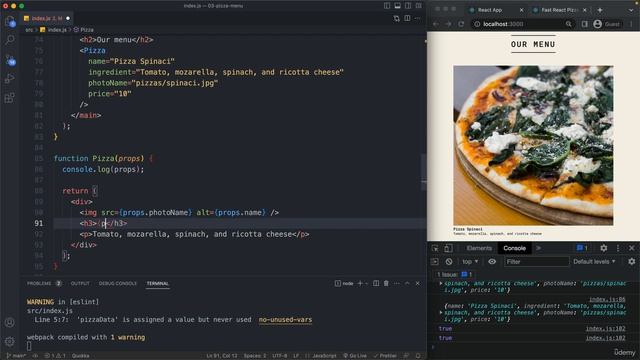Viewport: 640px width, 360px height.
Task: Close the terminal panel
Action: [x=417, y=283]
